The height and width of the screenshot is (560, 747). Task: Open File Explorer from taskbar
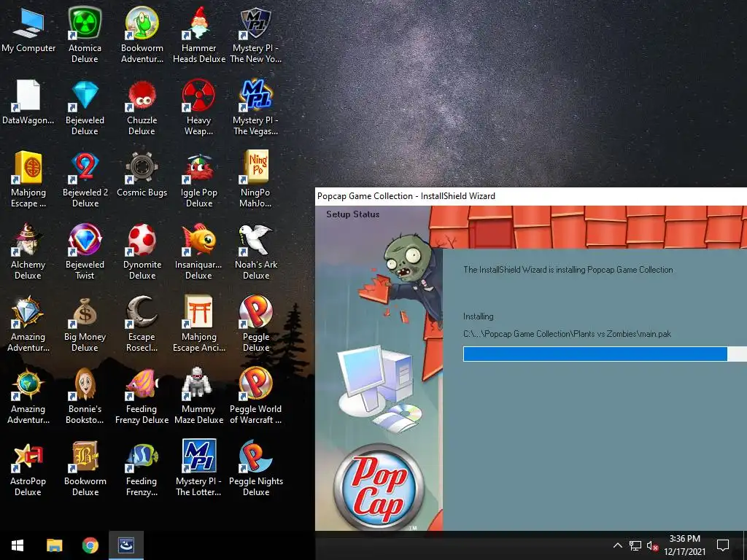click(x=54, y=545)
